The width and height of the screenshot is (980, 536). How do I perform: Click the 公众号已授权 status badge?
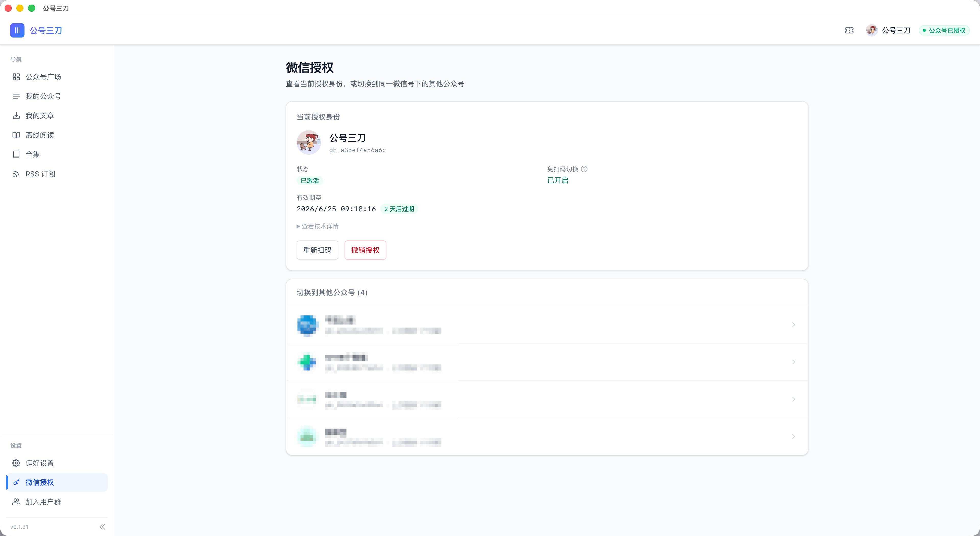tap(944, 30)
